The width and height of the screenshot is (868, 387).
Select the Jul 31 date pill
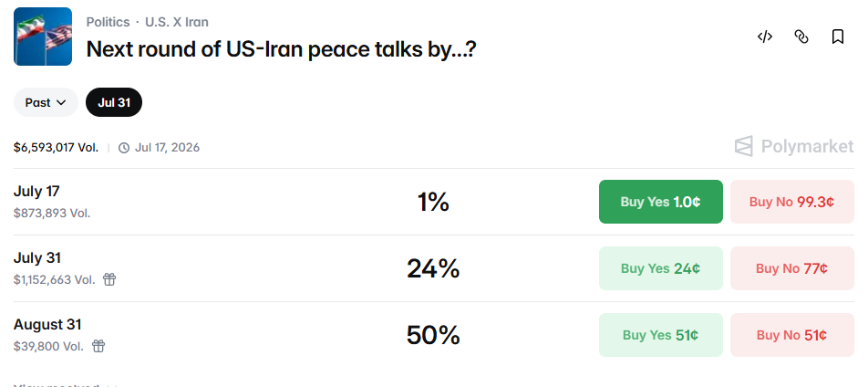[x=114, y=102]
